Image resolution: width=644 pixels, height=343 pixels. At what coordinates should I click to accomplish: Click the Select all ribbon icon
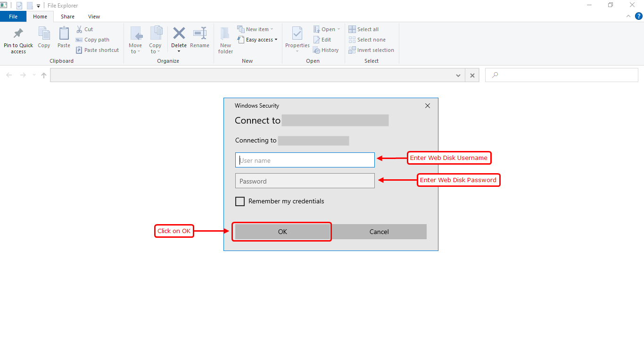[352, 29]
